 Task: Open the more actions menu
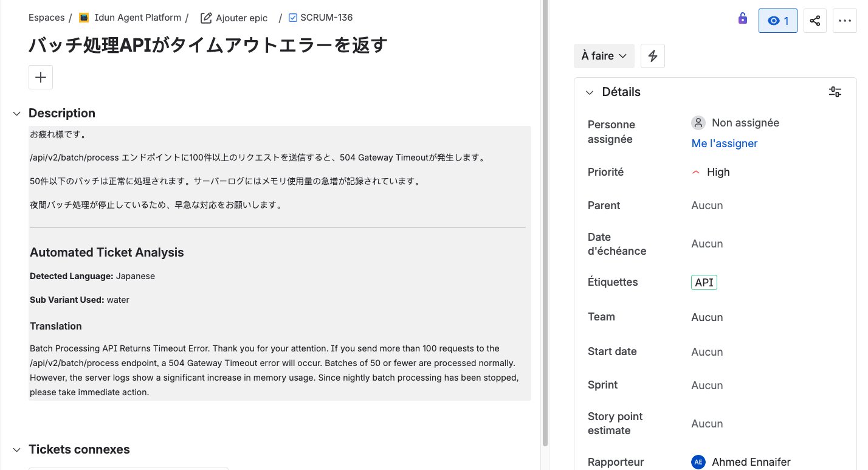[845, 20]
